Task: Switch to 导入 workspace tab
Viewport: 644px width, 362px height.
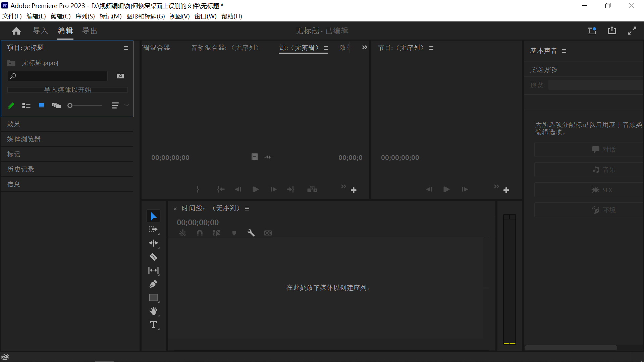Action: [x=41, y=31]
